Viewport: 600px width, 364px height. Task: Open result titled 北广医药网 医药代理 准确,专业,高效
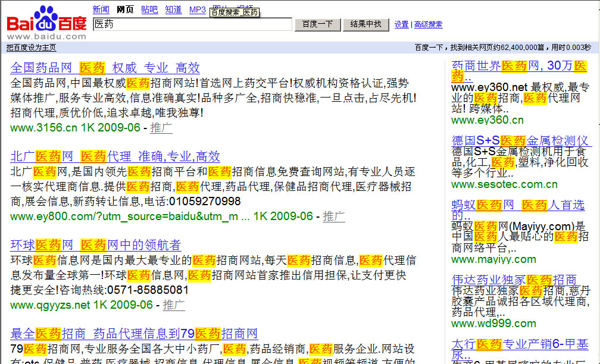pos(115,156)
